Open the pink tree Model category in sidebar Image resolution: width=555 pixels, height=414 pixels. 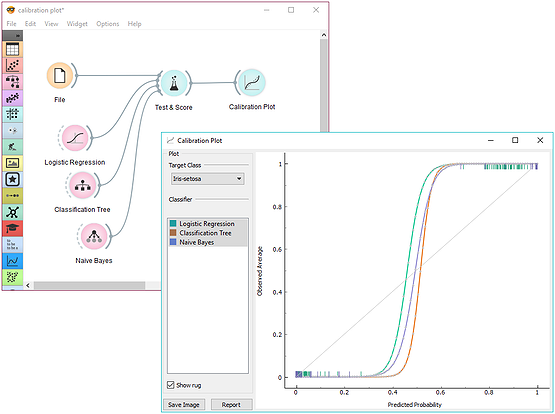tap(13, 82)
